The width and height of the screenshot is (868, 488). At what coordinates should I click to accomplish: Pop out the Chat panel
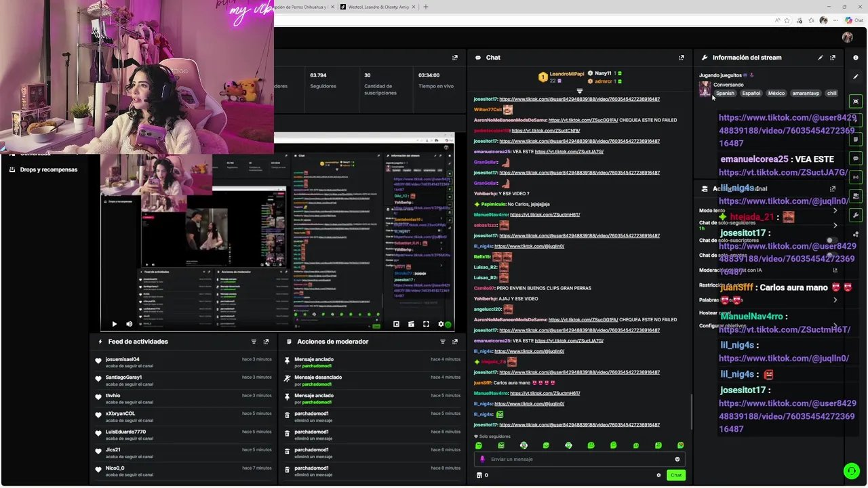pyautogui.click(x=682, y=58)
